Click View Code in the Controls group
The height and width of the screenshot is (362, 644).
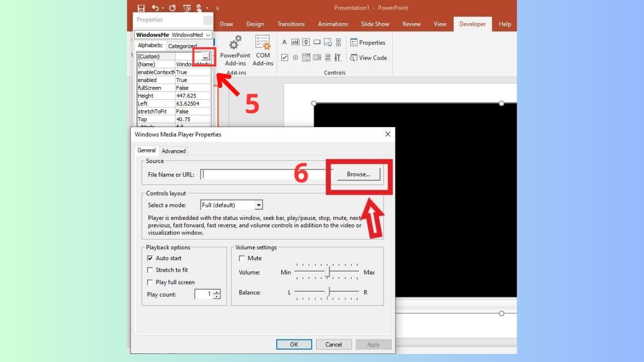pos(368,58)
